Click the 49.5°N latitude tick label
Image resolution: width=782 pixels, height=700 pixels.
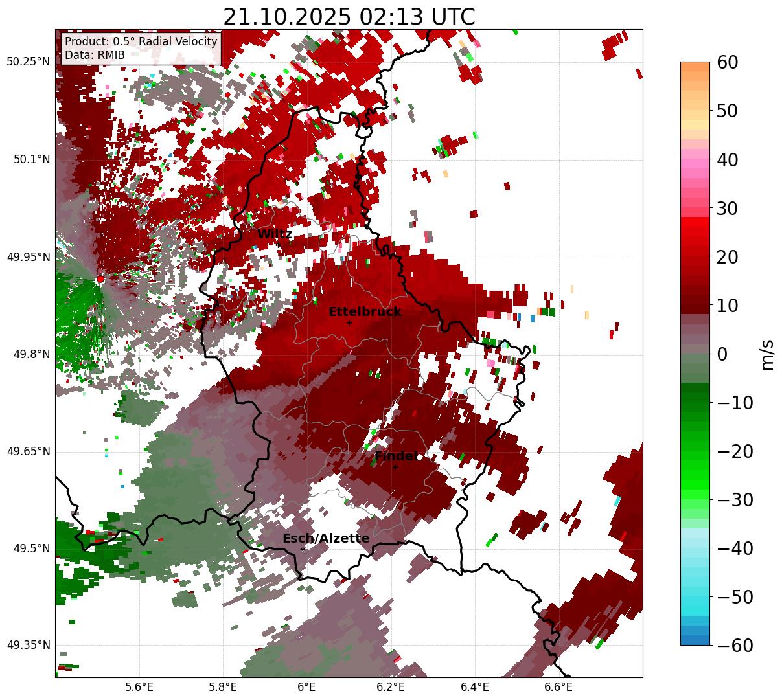(x=31, y=548)
